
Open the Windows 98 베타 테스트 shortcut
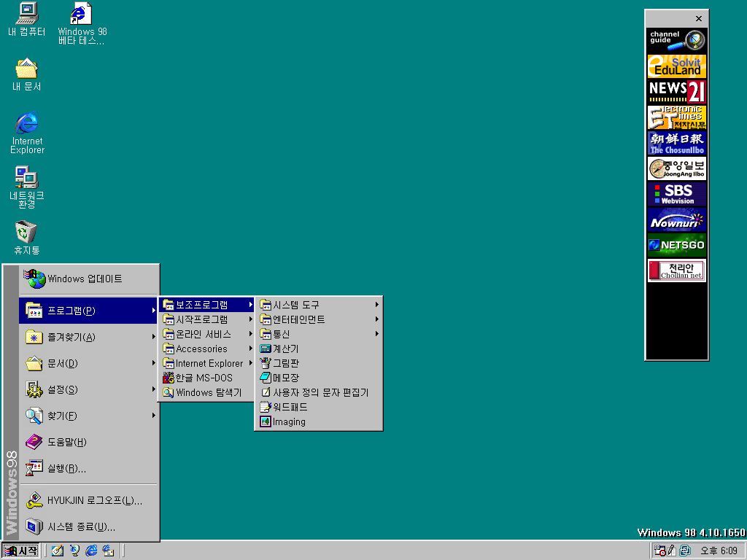point(82,23)
